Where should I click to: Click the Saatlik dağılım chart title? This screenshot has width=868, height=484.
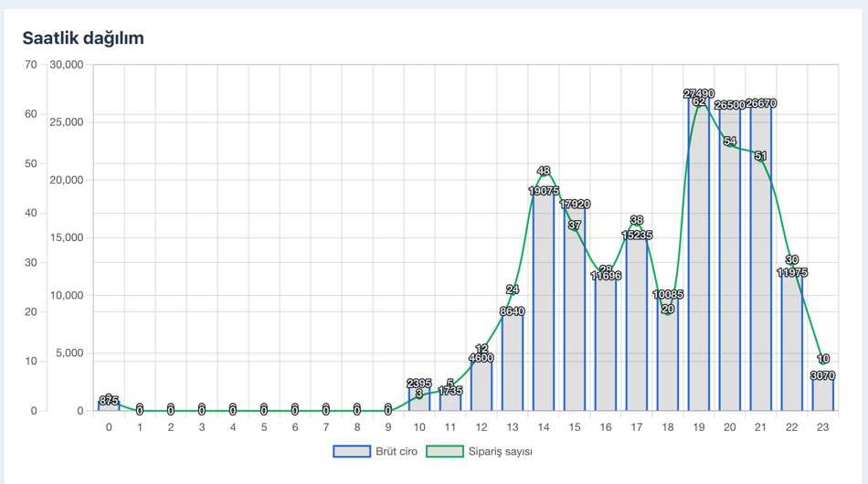point(83,38)
